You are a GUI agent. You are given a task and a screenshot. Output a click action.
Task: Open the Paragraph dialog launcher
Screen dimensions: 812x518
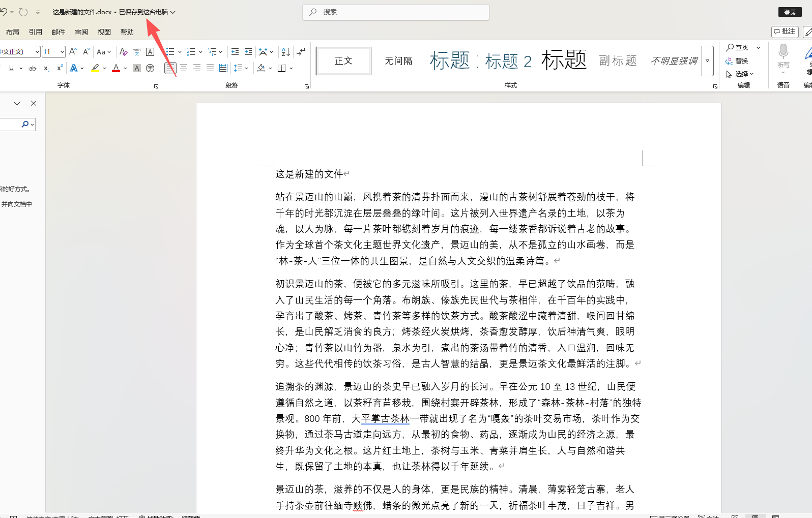[x=307, y=86]
